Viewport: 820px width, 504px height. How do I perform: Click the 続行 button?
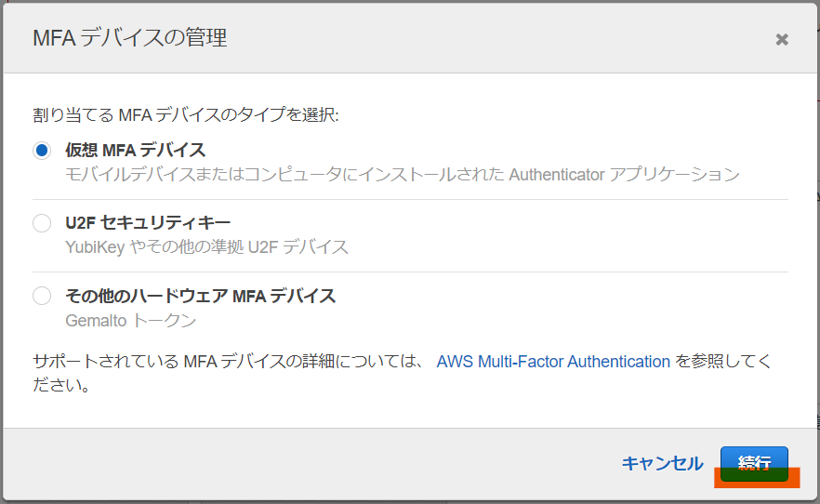coord(754,464)
